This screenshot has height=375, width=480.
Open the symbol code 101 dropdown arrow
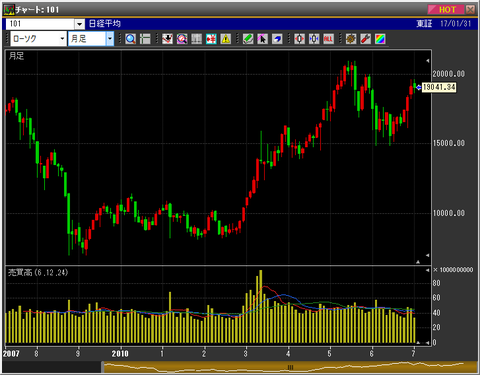[79, 24]
